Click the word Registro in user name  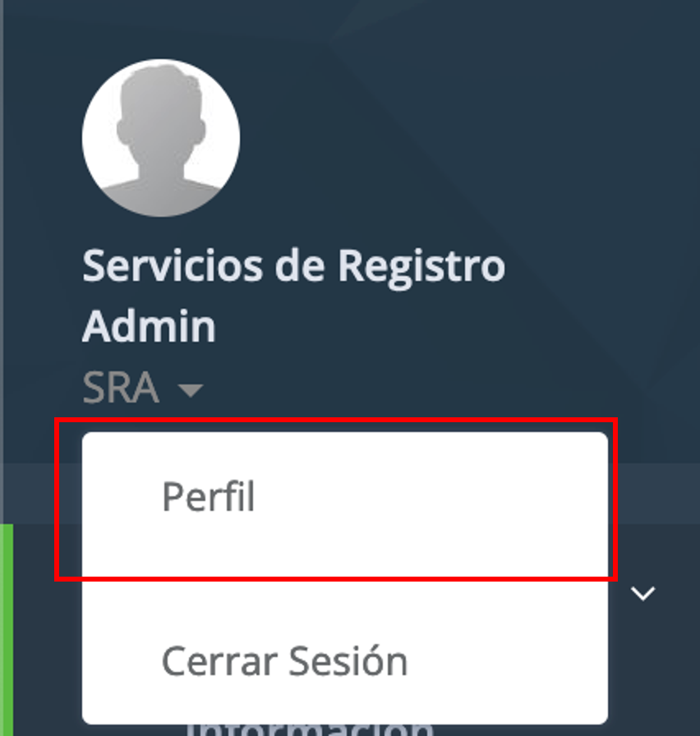tap(421, 267)
